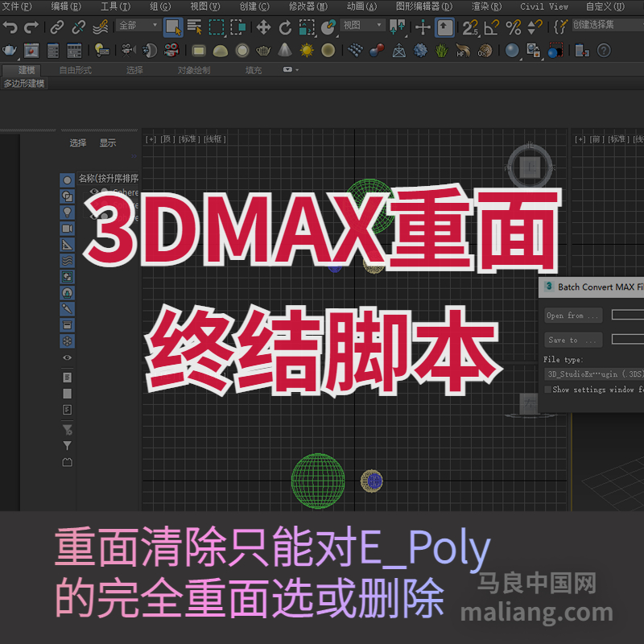This screenshot has width=644, height=644.
Task: Click the Undo arrow icon
Action: (10, 27)
